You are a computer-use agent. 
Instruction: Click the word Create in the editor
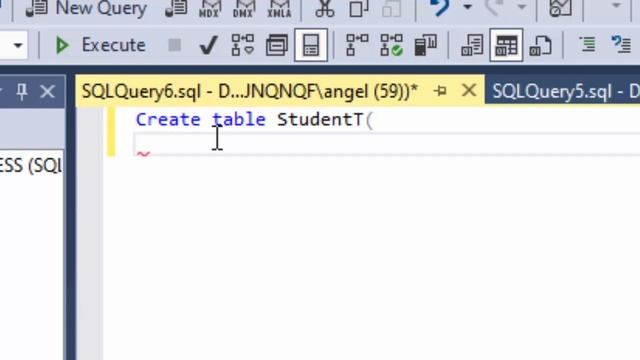[168, 120]
